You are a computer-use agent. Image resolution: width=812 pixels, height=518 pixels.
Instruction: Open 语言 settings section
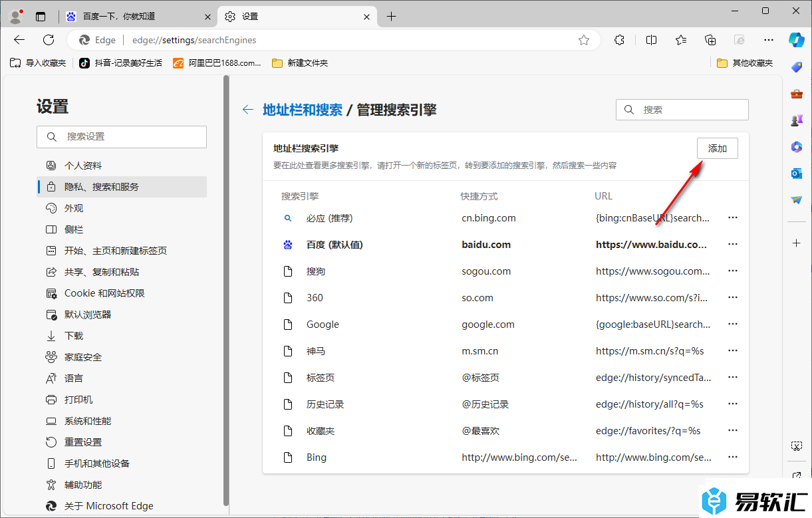pos(122,378)
